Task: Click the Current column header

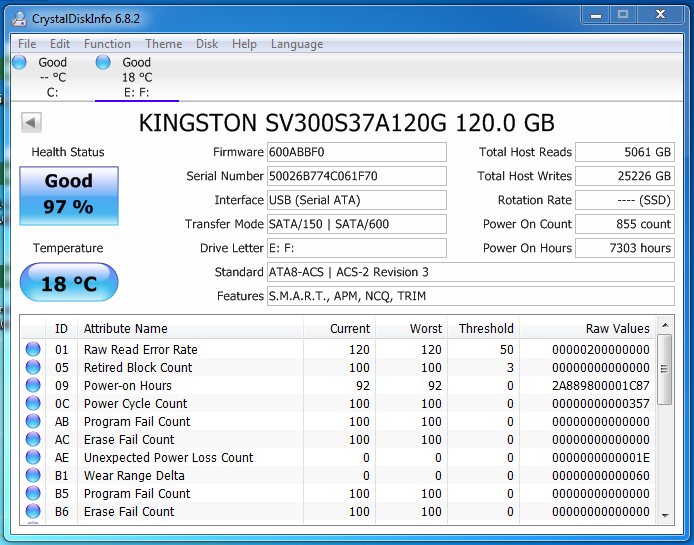Action: pyautogui.click(x=339, y=328)
